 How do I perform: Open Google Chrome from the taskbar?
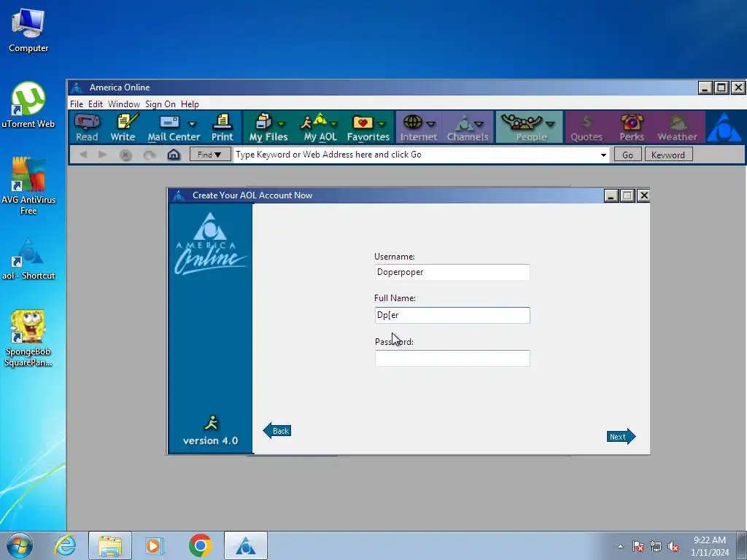200,545
